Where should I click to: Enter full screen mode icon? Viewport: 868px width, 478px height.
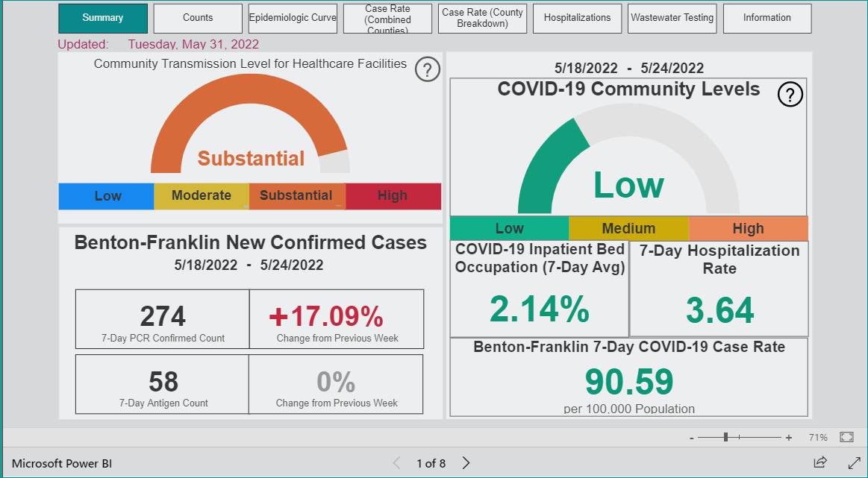tap(854, 462)
